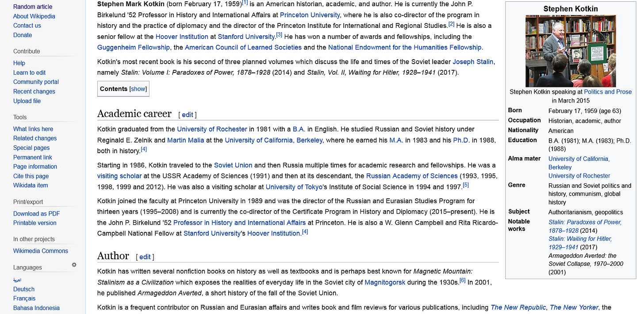Select the infobox birth date text
The image size is (644, 314).
tap(585, 111)
